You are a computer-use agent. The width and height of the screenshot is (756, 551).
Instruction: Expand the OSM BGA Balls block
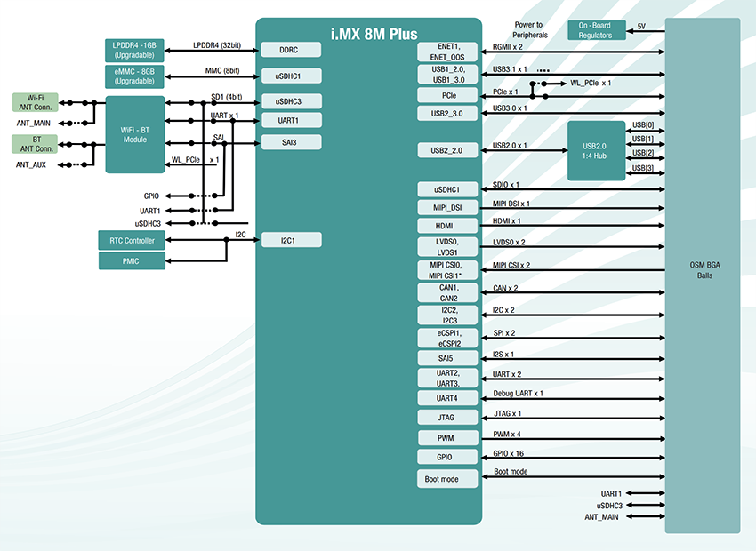(705, 269)
